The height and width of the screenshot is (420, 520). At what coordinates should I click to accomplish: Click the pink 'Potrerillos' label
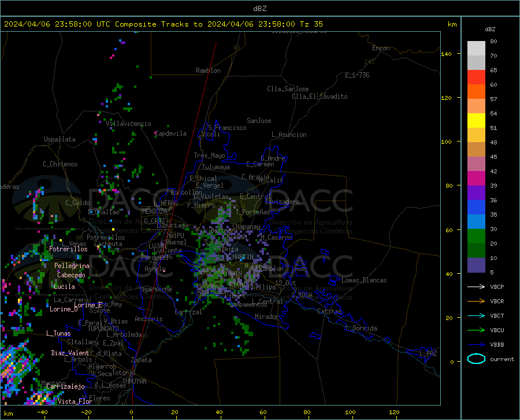pos(68,249)
